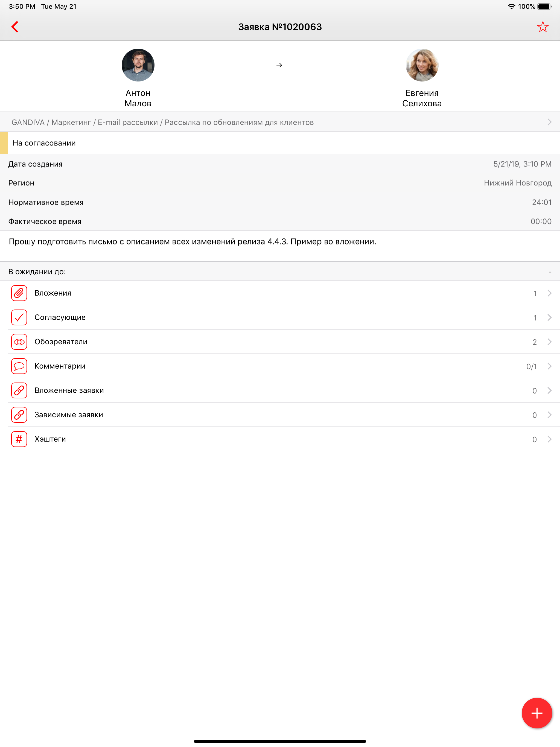Tap the red back arrow
The width and height of the screenshot is (560, 747).
15,27
